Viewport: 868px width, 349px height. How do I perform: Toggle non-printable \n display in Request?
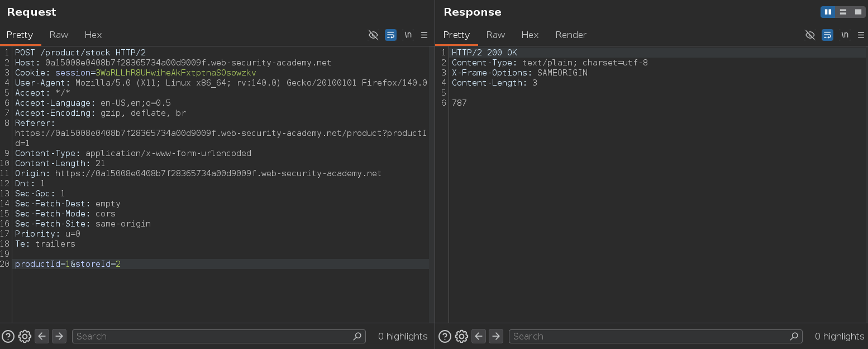point(408,35)
